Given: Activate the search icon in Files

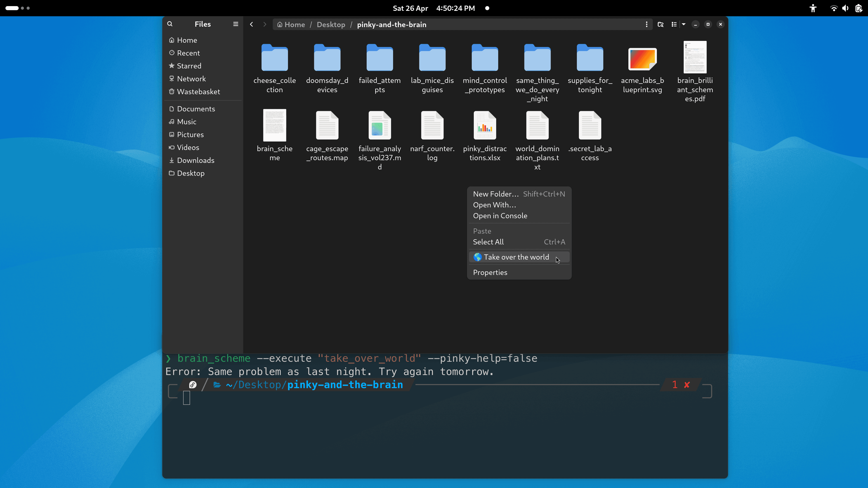Looking at the screenshot, I should point(170,24).
